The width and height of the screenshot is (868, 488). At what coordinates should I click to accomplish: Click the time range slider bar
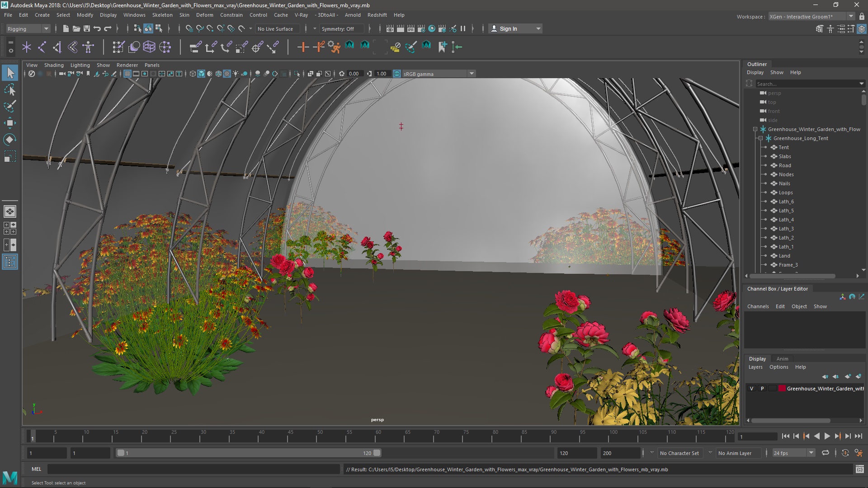[248, 453]
